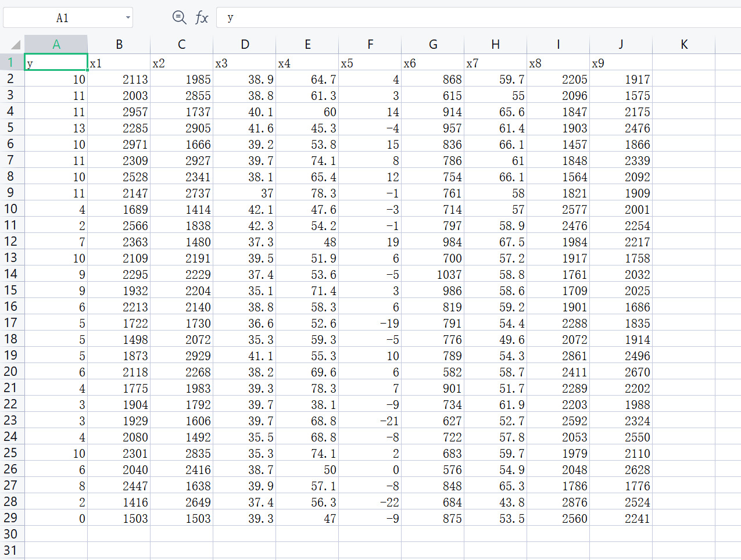
Task: Open the fx insert function button
Action: [202, 17]
